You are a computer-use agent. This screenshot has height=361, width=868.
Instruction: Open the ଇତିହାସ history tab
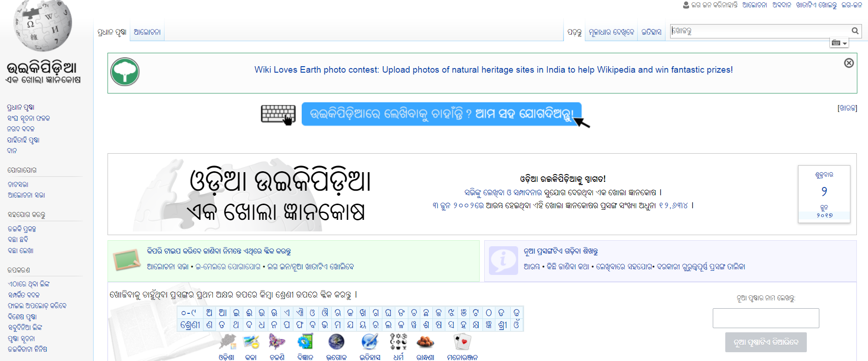tap(651, 32)
